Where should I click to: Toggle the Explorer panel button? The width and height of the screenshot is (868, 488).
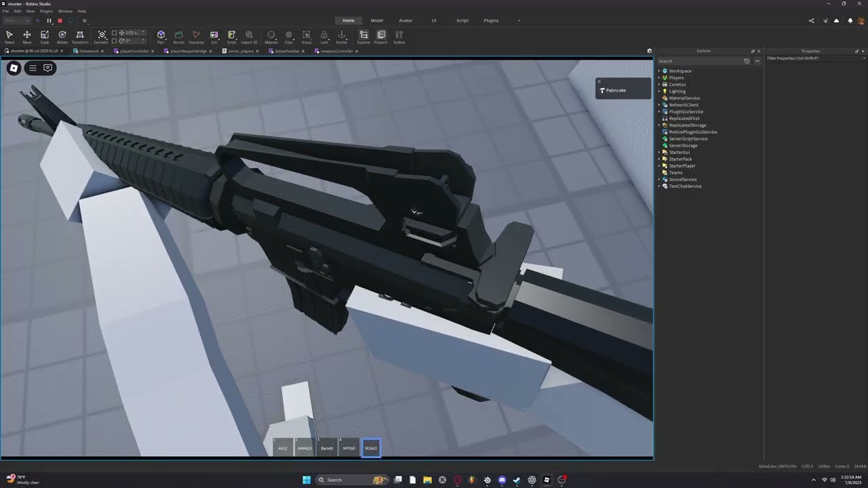(364, 37)
